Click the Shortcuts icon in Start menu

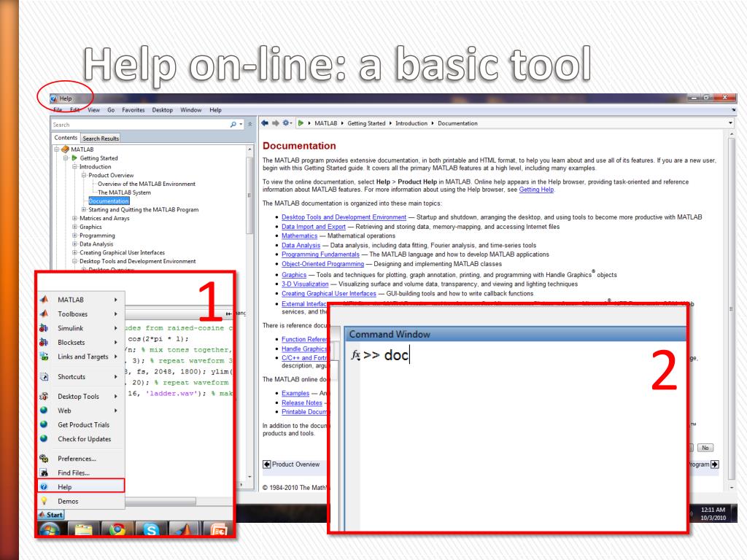pos(44,377)
